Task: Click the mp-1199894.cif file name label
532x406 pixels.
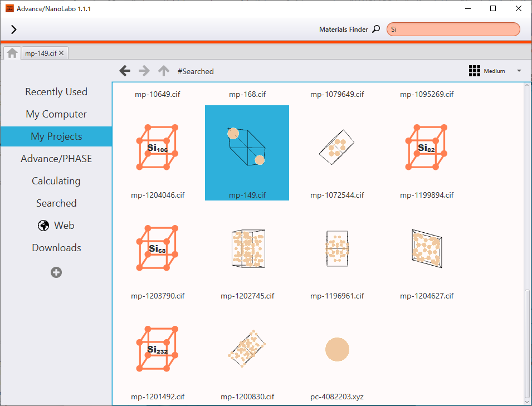Action: pos(427,195)
